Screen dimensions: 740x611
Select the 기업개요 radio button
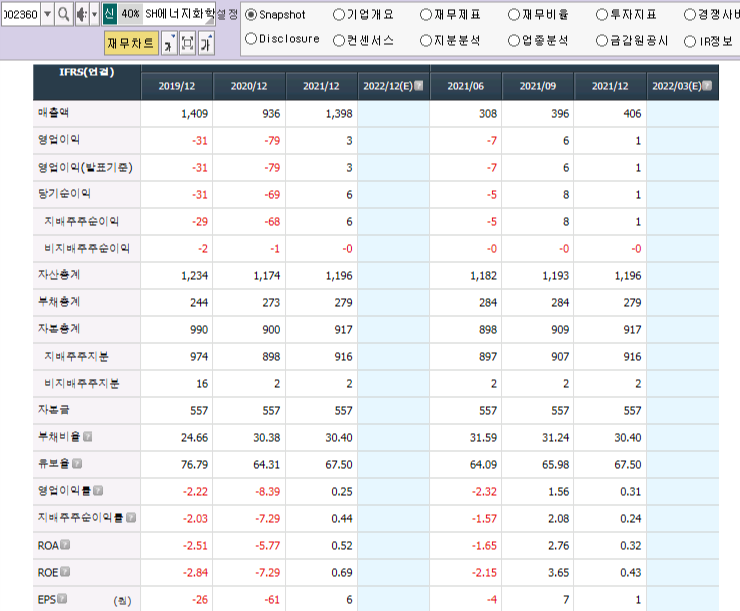click(339, 15)
